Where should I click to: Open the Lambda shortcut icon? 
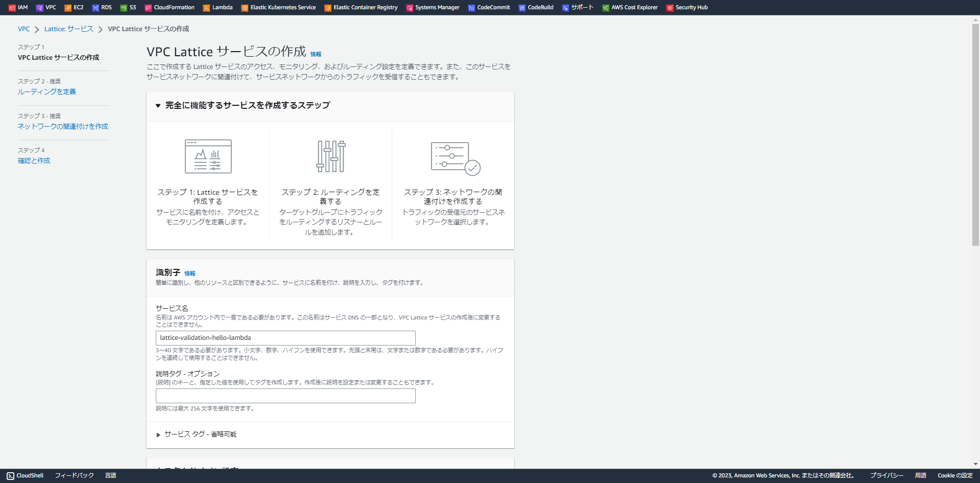pyautogui.click(x=206, y=8)
